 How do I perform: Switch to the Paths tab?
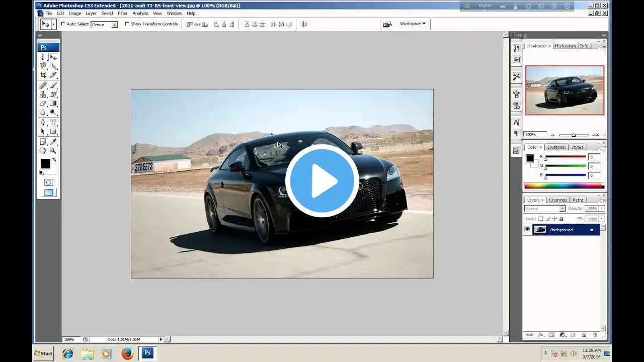tap(578, 200)
